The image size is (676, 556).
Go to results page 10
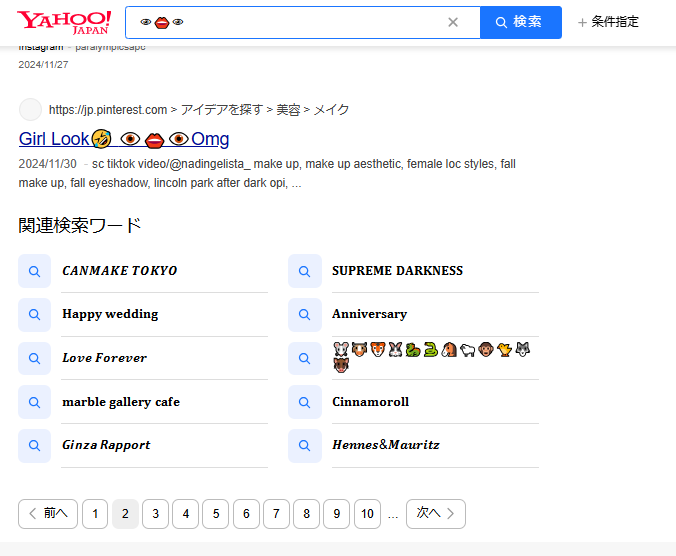click(367, 514)
